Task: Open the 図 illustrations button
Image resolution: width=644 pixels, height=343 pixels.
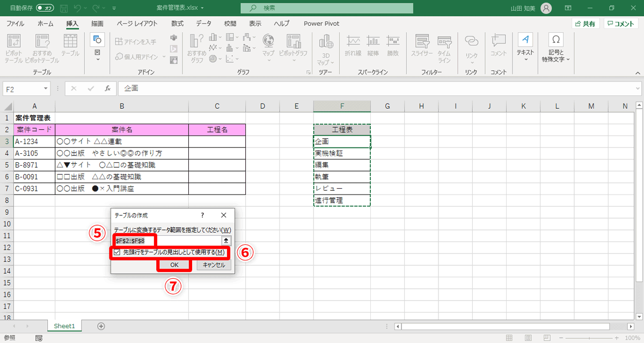Action: (x=97, y=47)
